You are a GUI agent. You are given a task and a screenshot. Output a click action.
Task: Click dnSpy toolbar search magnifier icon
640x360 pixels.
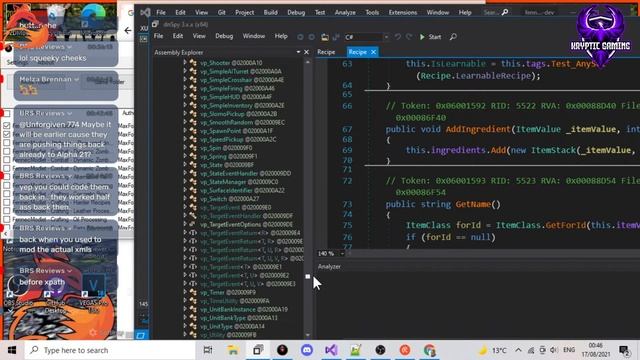[453, 37]
